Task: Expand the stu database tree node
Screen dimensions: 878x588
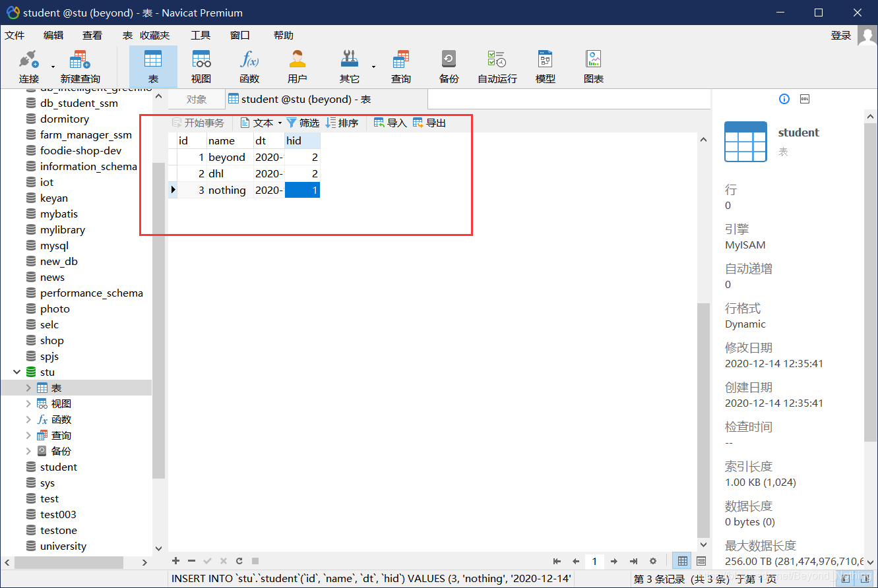Action: (x=17, y=372)
